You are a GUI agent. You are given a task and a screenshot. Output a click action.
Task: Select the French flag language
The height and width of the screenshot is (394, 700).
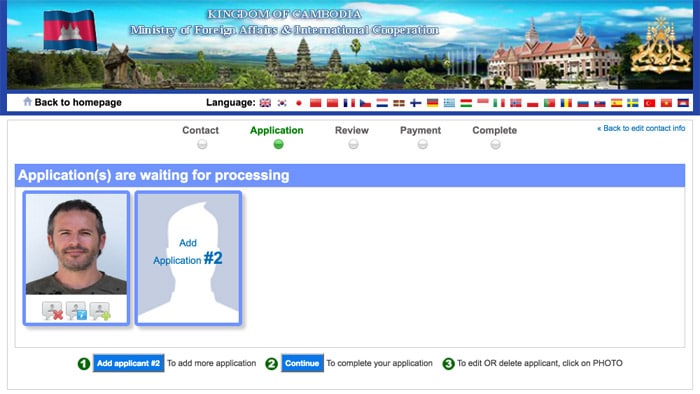click(x=349, y=103)
